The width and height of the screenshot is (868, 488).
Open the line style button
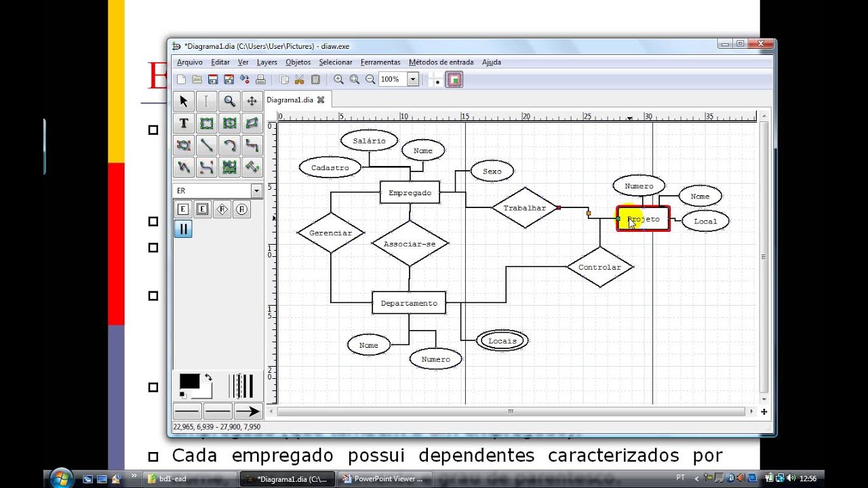[x=218, y=411]
